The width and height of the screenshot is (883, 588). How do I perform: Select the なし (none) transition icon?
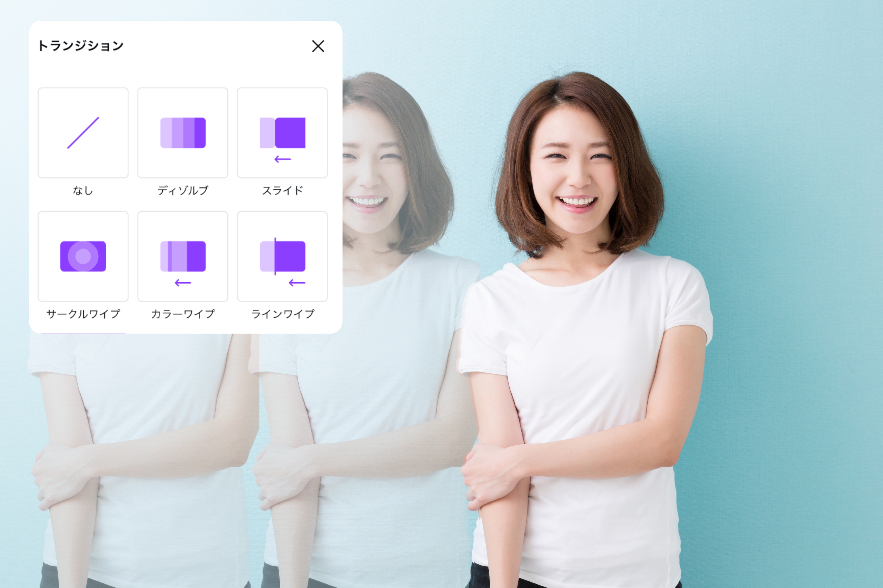tap(83, 133)
